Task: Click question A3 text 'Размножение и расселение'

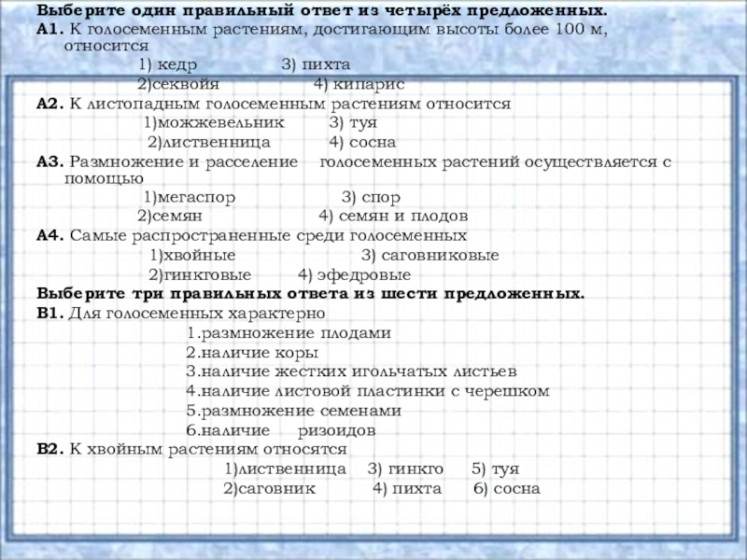Action: 354,170
